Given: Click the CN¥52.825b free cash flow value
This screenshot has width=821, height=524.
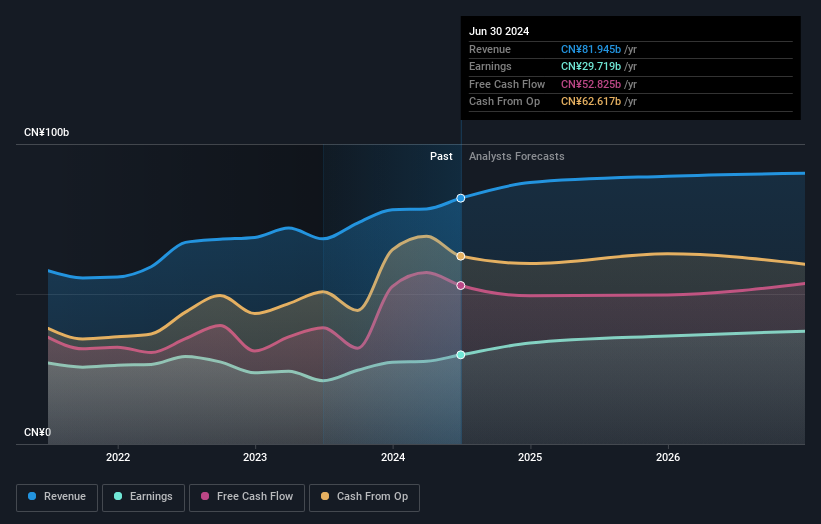Looking at the screenshot, I should (591, 84).
